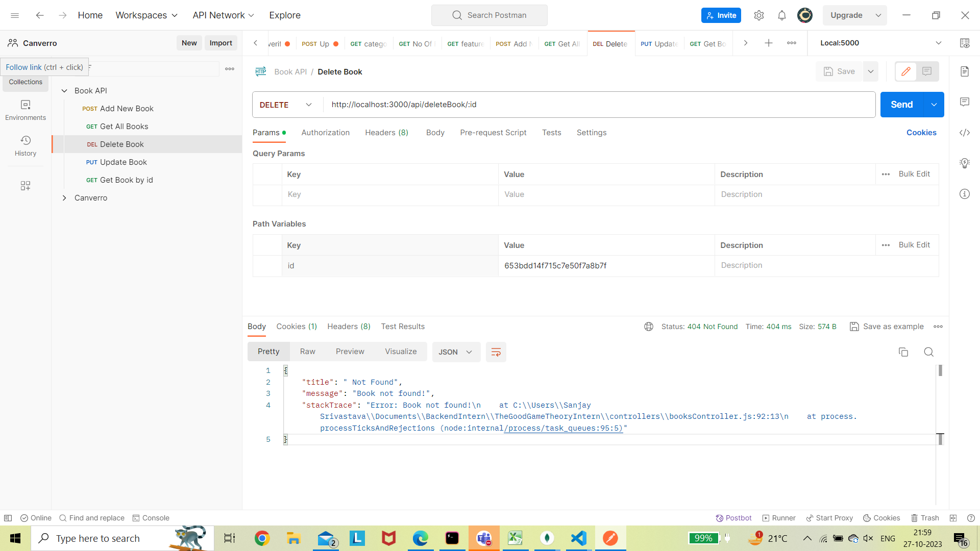Switch to the Authorization tab
Viewport: 980px width, 551px height.
pyautogui.click(x=325, y=133)
